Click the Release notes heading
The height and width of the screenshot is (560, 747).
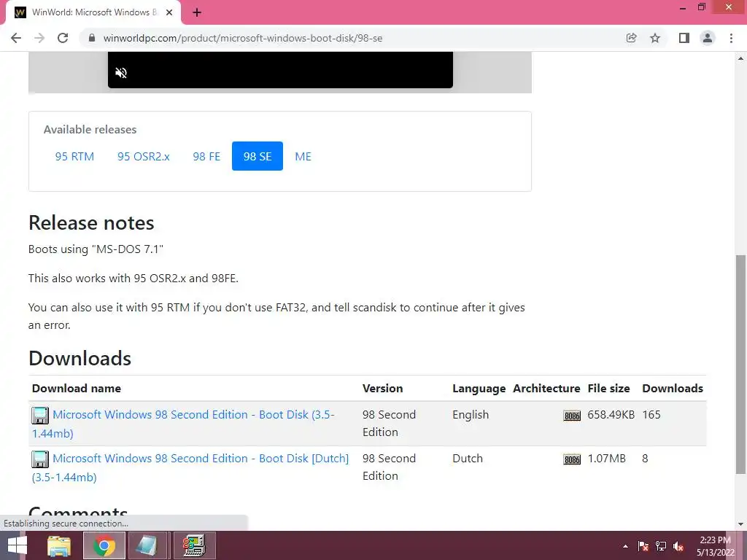[91, 223]
